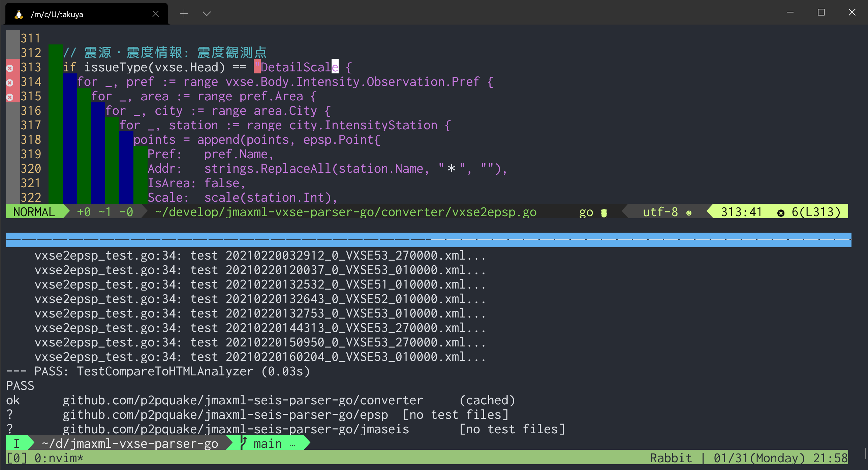The image size is (868, 470).
Task: Place cursor on DetailScale string
Action: click(297, 67)
